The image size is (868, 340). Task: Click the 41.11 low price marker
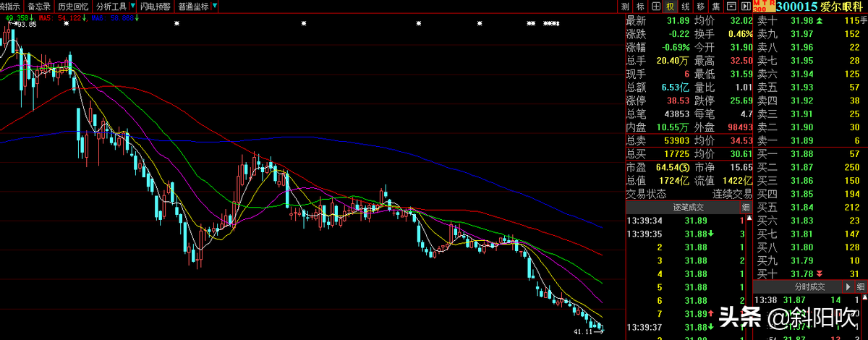[584, 332]
